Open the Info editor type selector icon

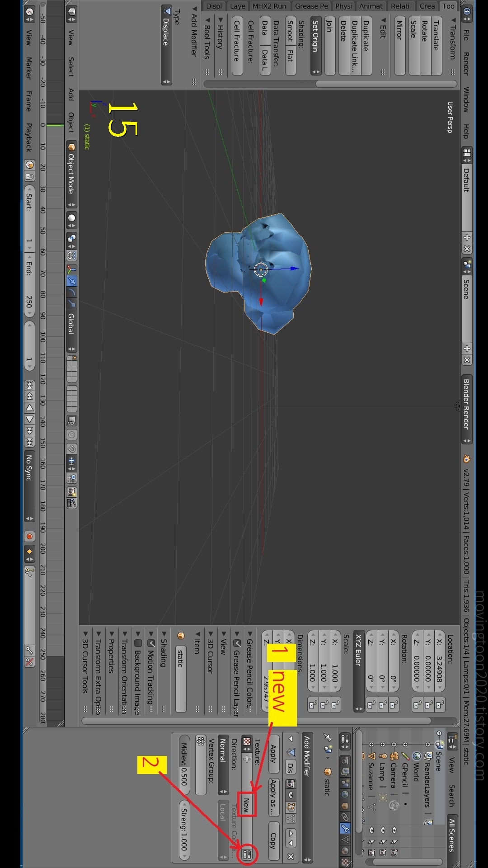[467, 13]
